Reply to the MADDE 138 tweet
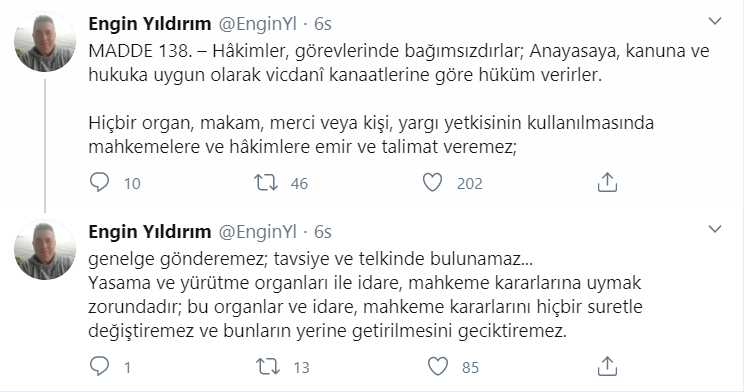745x392 pixels. coord(99,182)
